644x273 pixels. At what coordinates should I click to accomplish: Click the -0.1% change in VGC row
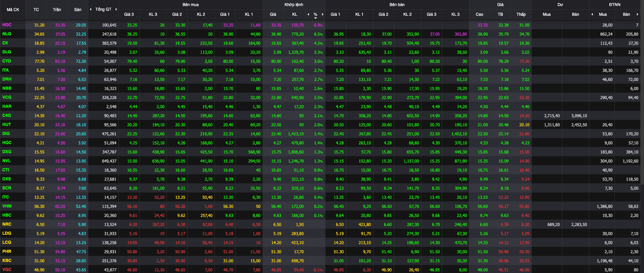click(318, 270)
